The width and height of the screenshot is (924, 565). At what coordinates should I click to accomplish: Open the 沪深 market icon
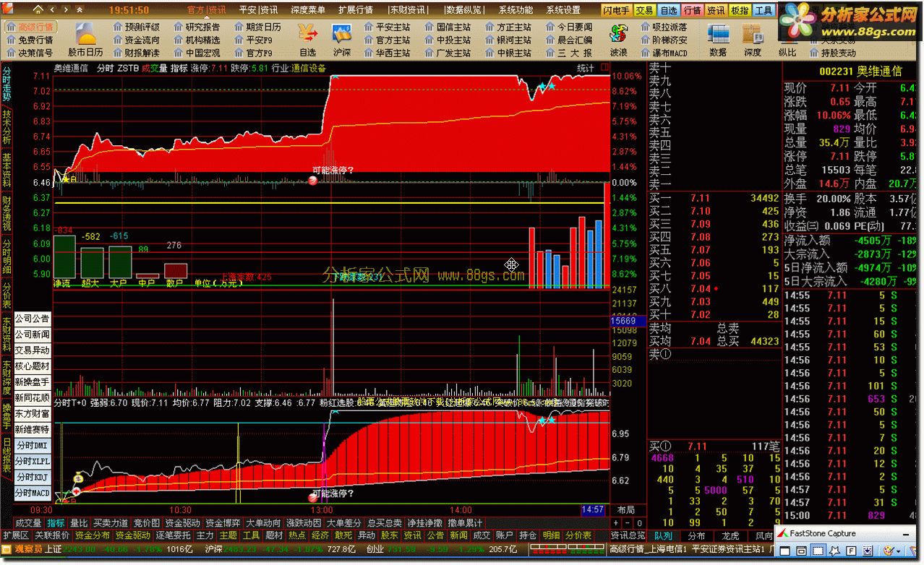(342, 40)
